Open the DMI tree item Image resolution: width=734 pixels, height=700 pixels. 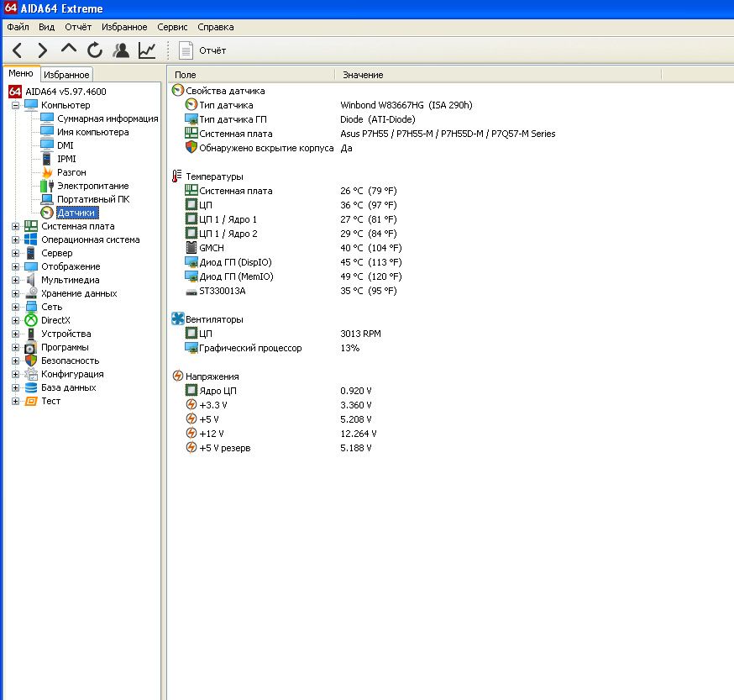pyautogui.click(x=65, y=145)
